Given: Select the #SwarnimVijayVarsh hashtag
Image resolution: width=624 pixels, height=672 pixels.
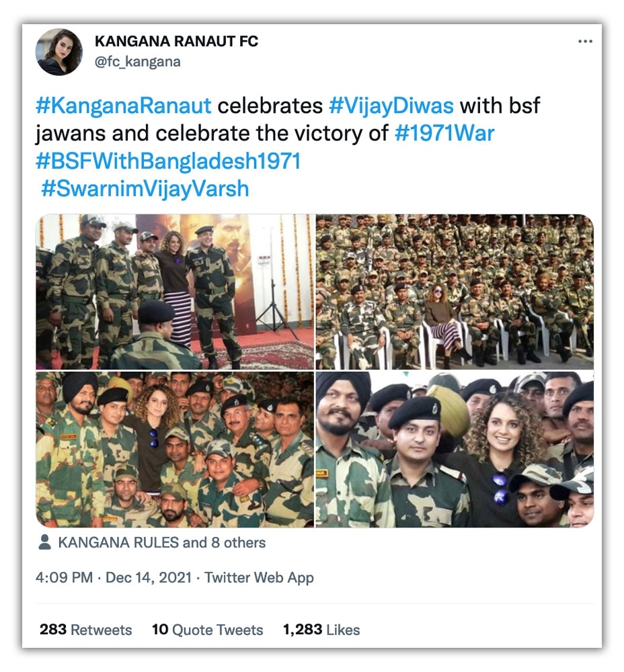Looking at the screenshot, I should point(145,189).
